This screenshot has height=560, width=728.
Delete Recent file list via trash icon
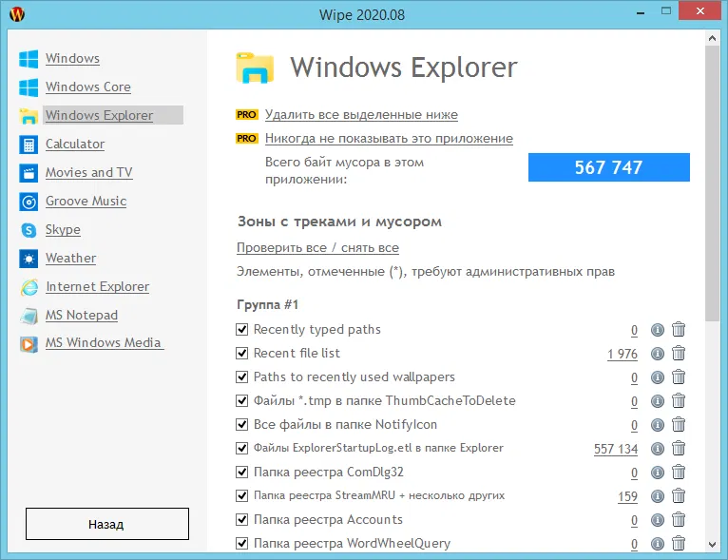click(x=679, y=353)
